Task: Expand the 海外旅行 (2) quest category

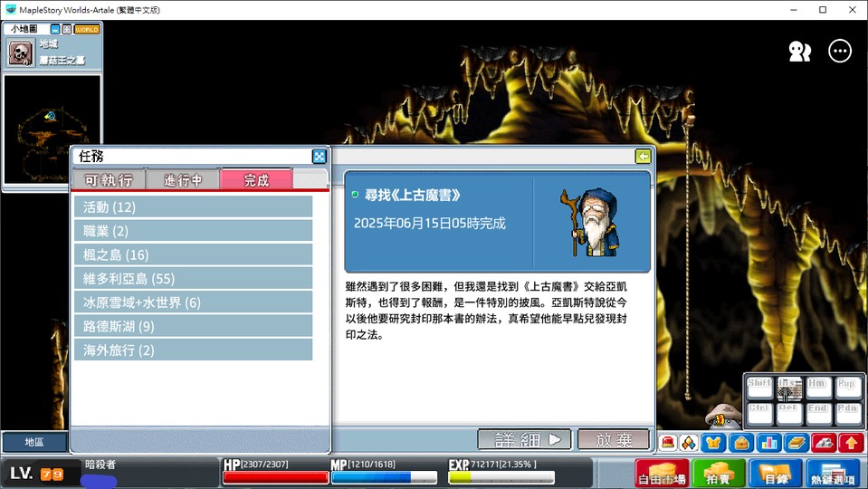Action: (193, 350)
